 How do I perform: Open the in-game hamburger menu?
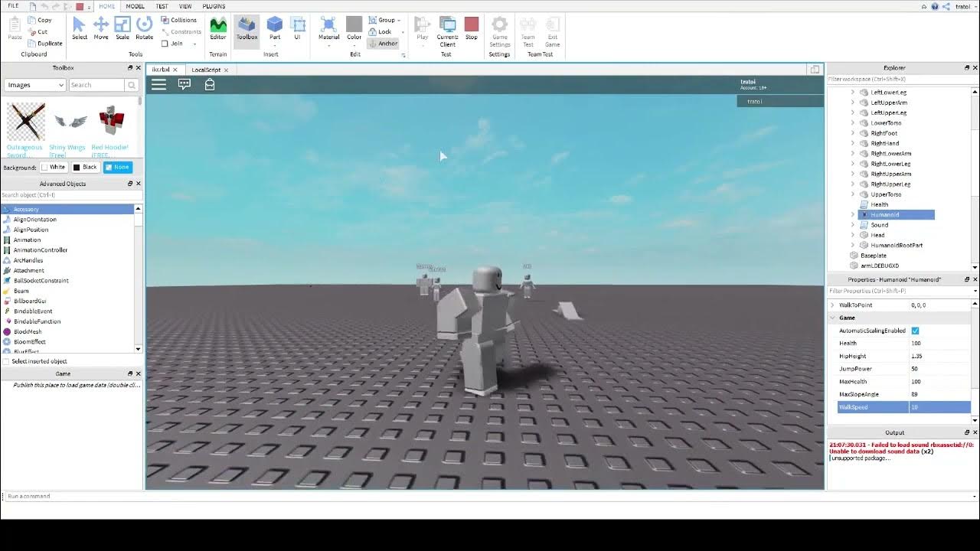coord(158,84)
